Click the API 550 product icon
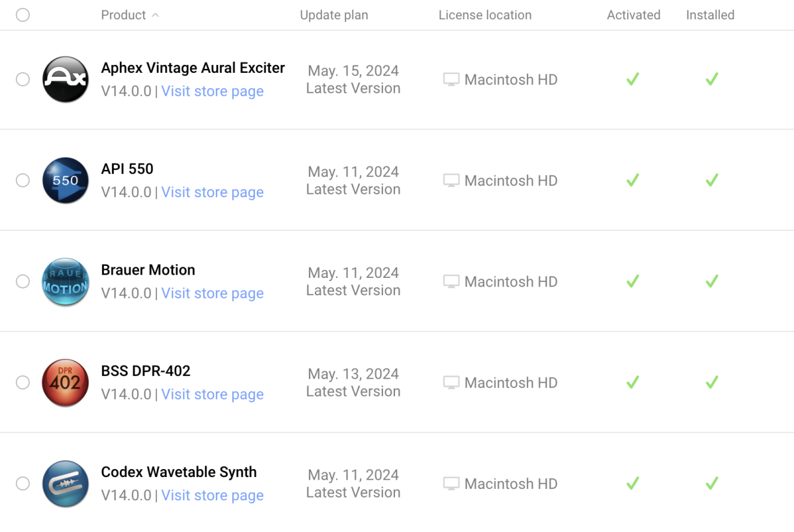The height and width of the screenshot is (532, 794). [x=66, y=181]
